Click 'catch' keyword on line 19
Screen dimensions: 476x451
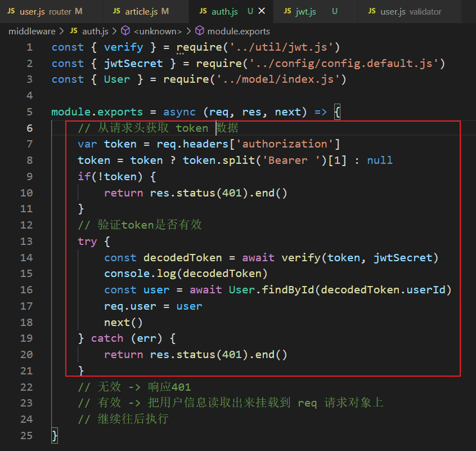pyautogui.click(x=107, y=338)
